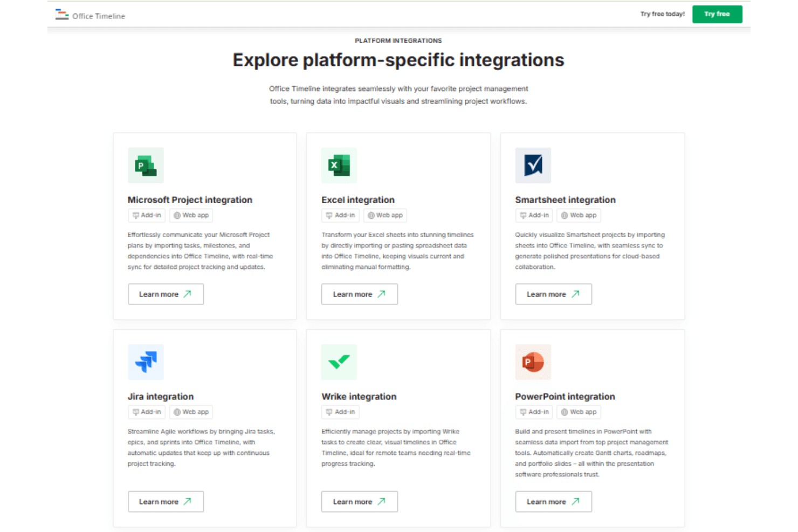Image resolution: width=798 pixels, height=532 pixels.
Task: Click the PowerPoint integration heading
Action: [565, 397]
